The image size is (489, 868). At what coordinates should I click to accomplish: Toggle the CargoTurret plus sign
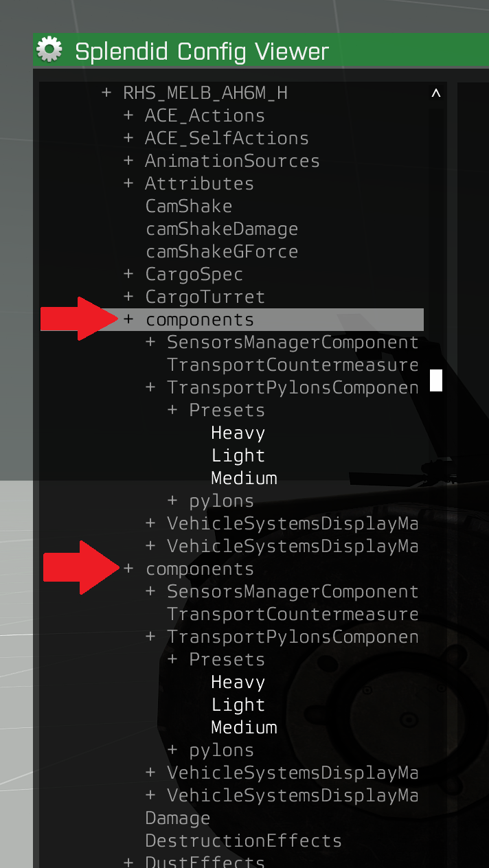(128, 297)
